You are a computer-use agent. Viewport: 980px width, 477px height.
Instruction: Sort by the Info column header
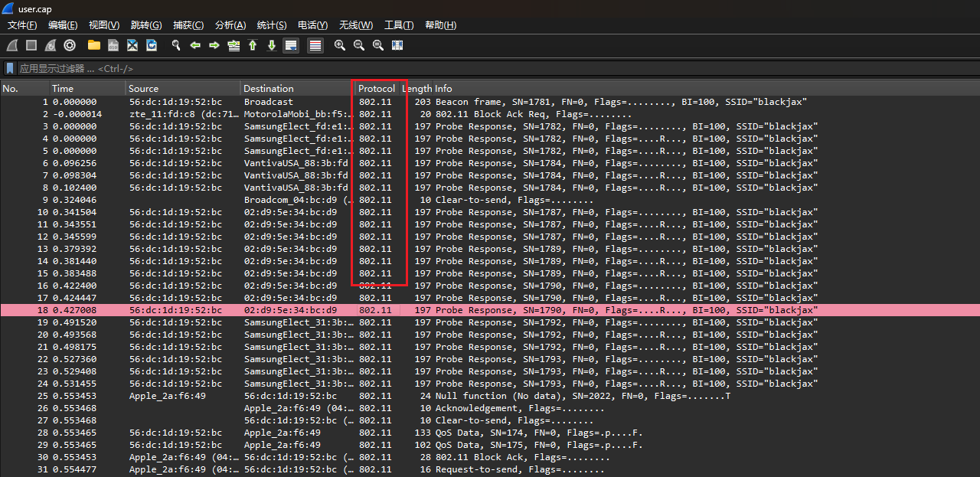pyautogui.click(x=706, y=88)
